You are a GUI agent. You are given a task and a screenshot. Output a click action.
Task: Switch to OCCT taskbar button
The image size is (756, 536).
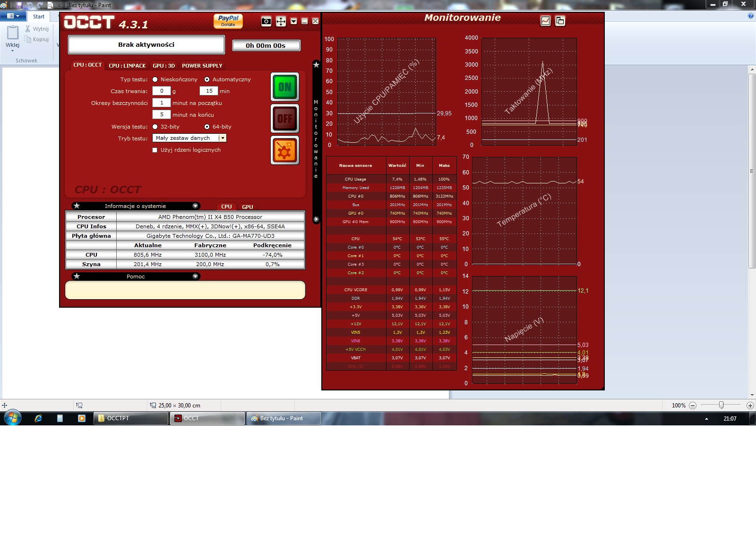pyautogui.click(x=207, y=418)
